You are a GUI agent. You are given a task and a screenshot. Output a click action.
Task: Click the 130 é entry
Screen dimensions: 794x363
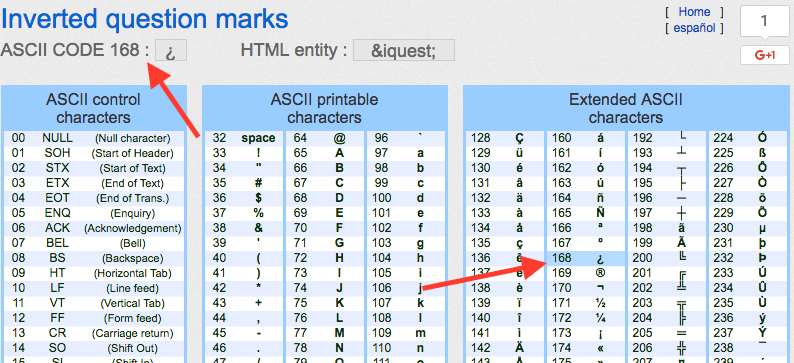(504, 168)
